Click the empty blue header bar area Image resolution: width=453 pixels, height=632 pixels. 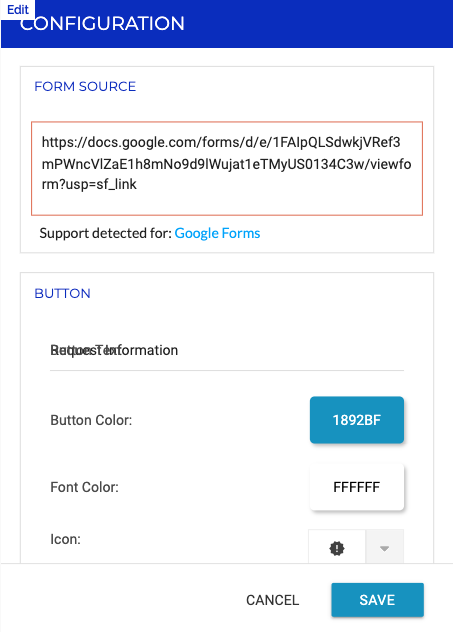(x=318, y=23)
